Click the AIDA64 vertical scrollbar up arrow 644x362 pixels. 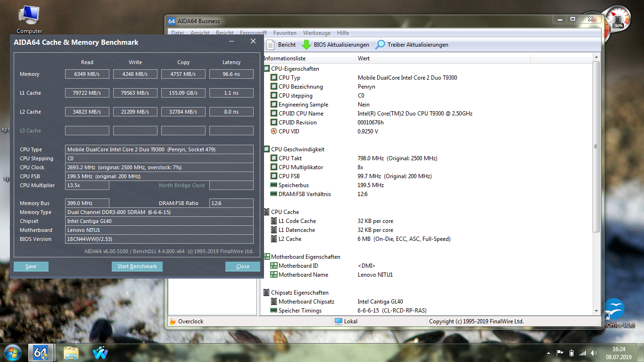click(x=596, y=58)
